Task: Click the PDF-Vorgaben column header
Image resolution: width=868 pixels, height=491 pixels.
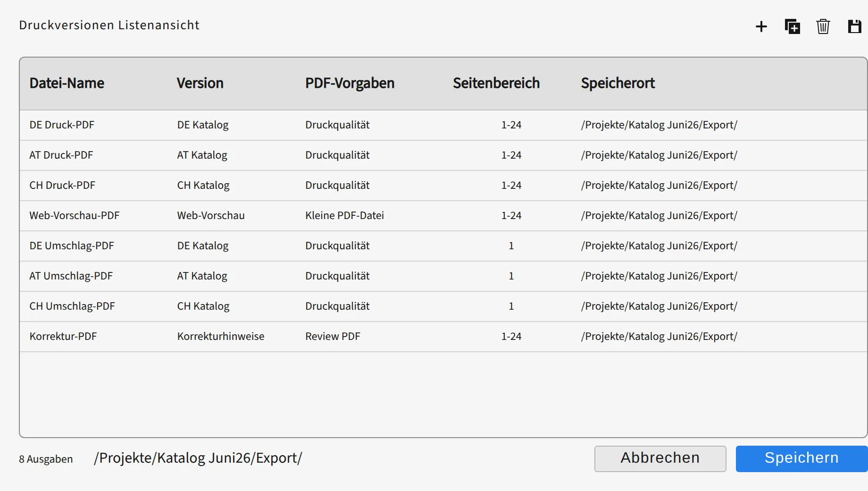Action: click(x=350, y=83)
